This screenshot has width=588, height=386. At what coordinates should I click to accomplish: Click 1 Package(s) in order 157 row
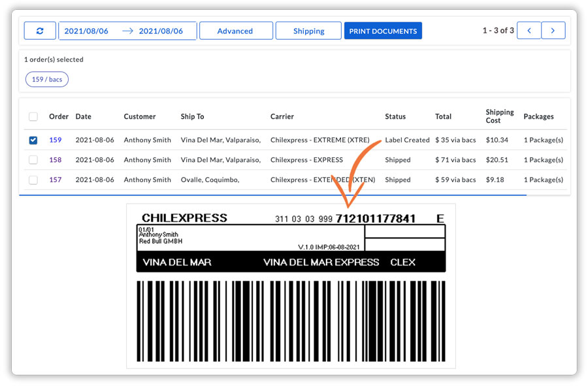pyautogui.click(x=544, y=180)
